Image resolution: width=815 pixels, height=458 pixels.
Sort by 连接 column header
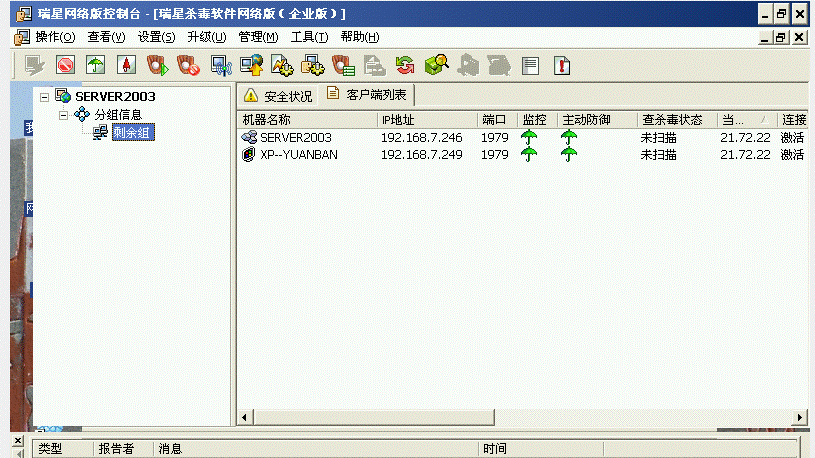point(794,120)
